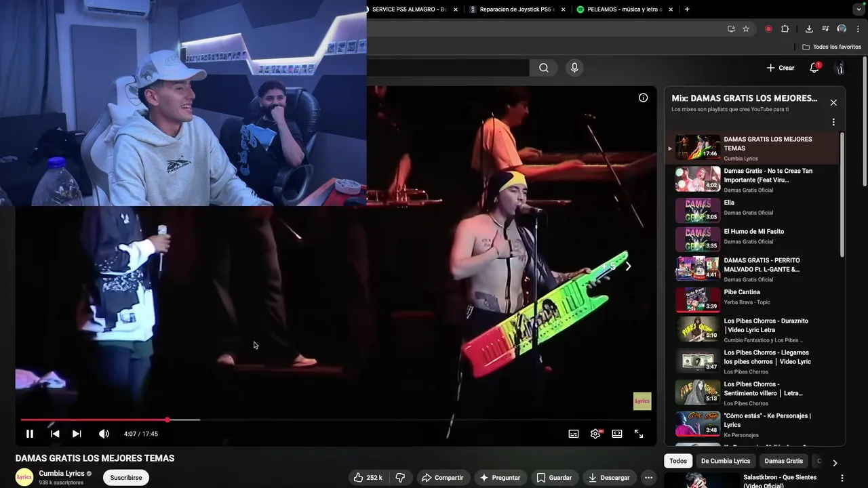
Task: Dislike the video
Action: [x=400, y=478]
